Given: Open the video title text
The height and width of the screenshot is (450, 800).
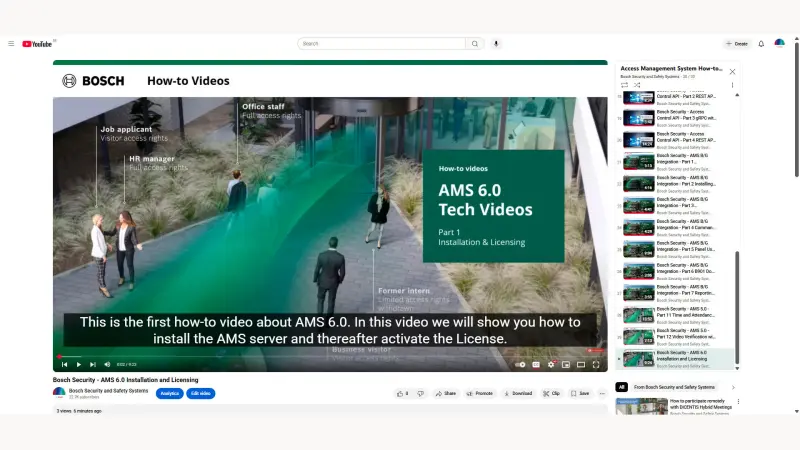Looking at the screenshot, I should 126,380.
